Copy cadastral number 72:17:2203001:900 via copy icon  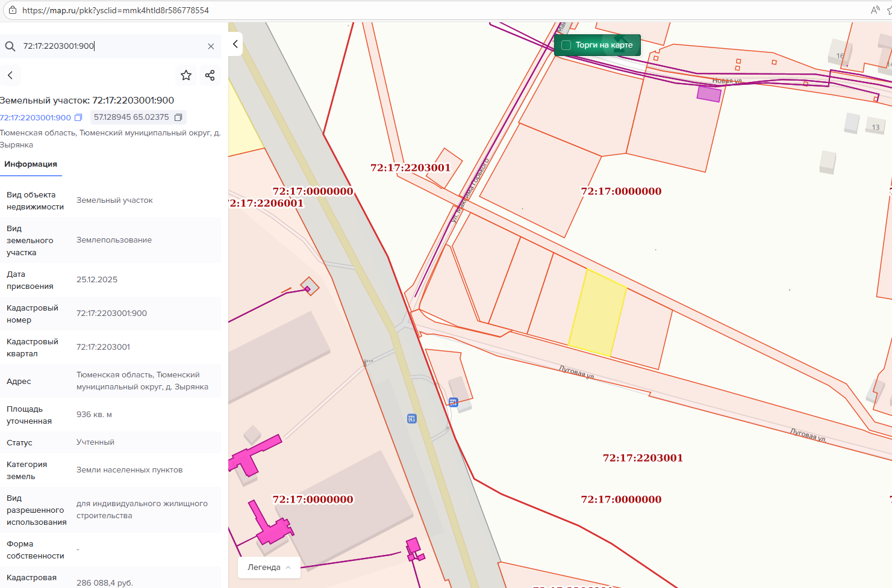point(78,118)
